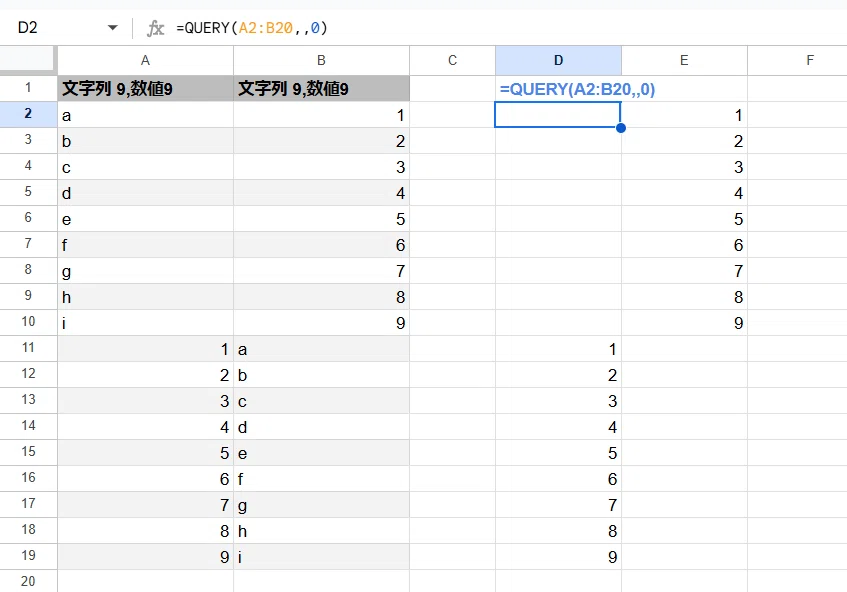Click cell D16 with value 6
847x592 pixels.
coord(559,478)
